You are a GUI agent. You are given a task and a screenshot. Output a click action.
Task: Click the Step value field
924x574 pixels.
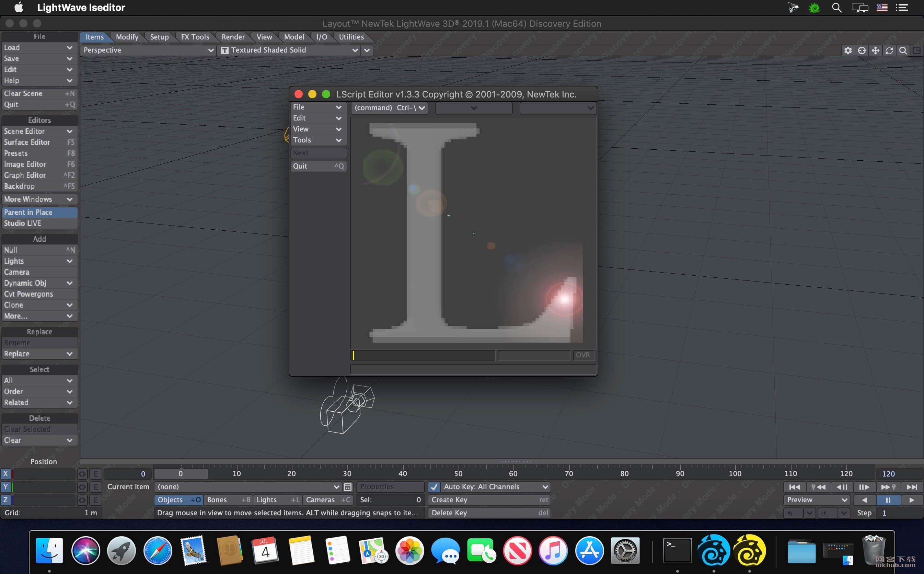tap(899, 513)
